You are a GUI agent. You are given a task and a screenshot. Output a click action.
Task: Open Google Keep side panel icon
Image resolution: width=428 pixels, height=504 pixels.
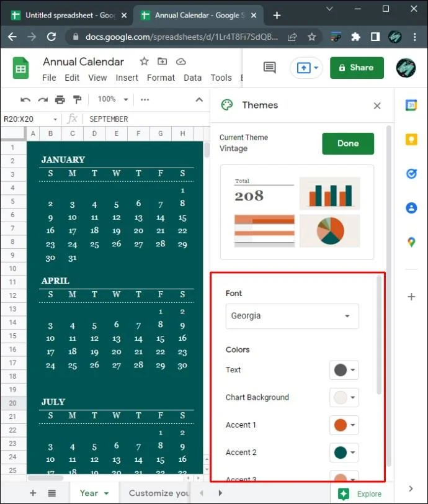click(x=412, y=140)
